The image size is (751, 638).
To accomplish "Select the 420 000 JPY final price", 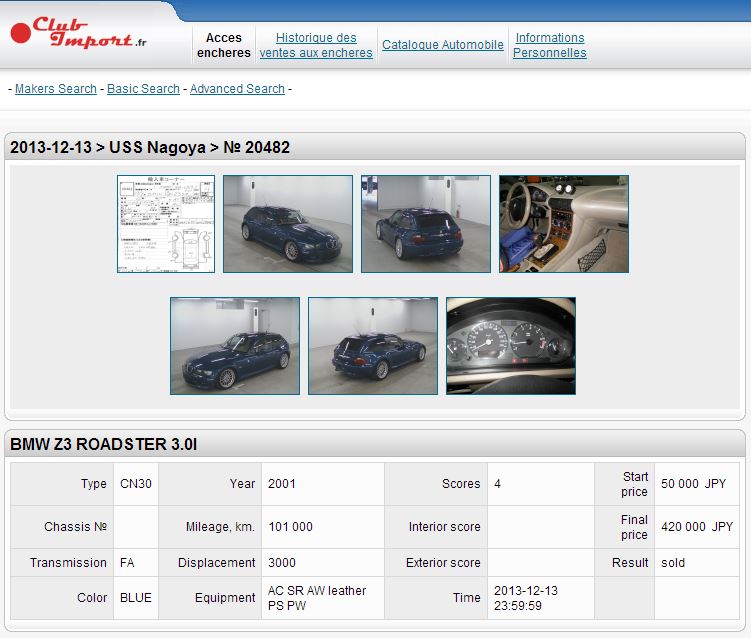I will [697, 527].
